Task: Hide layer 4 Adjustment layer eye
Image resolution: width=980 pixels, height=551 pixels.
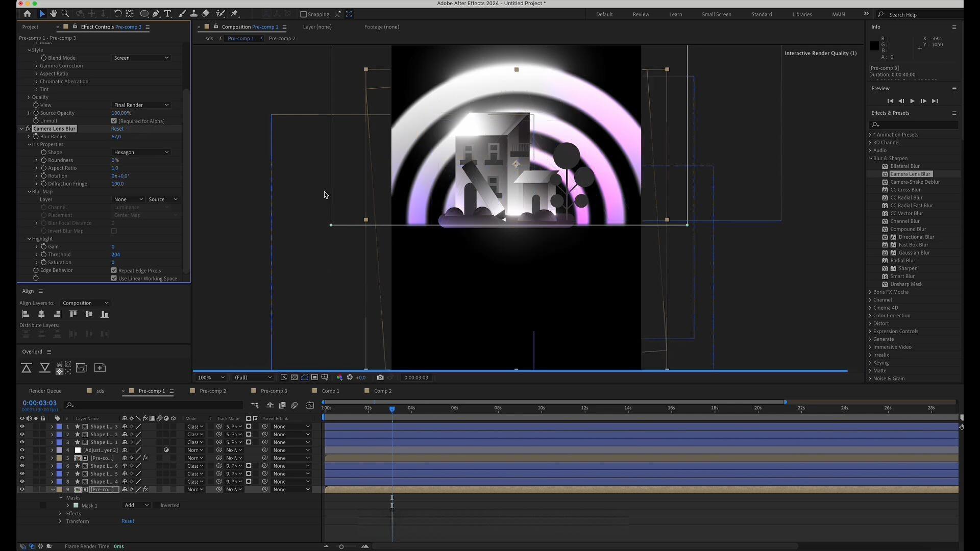Action: 22,450
